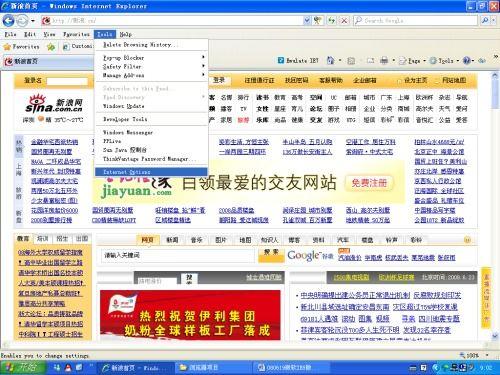500x375 pixels.
Task: Open the Edit menu
Action: [30, 34]
